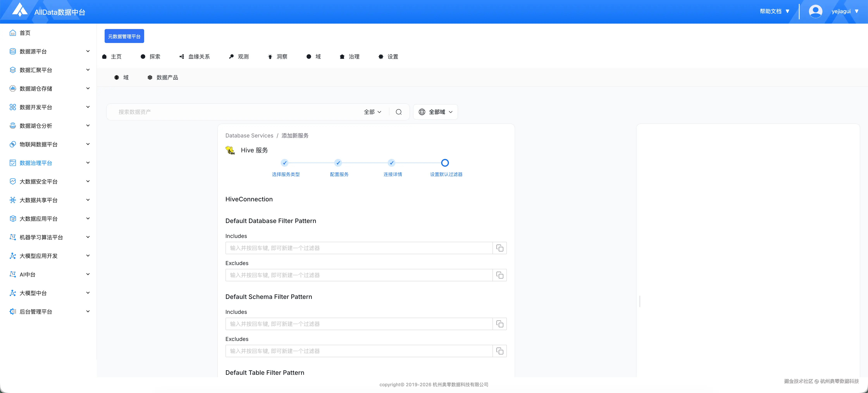The image size is (868, 393).
Task: Copy Database filter Excludes via copy icon
Action: [x=500, y=275]
